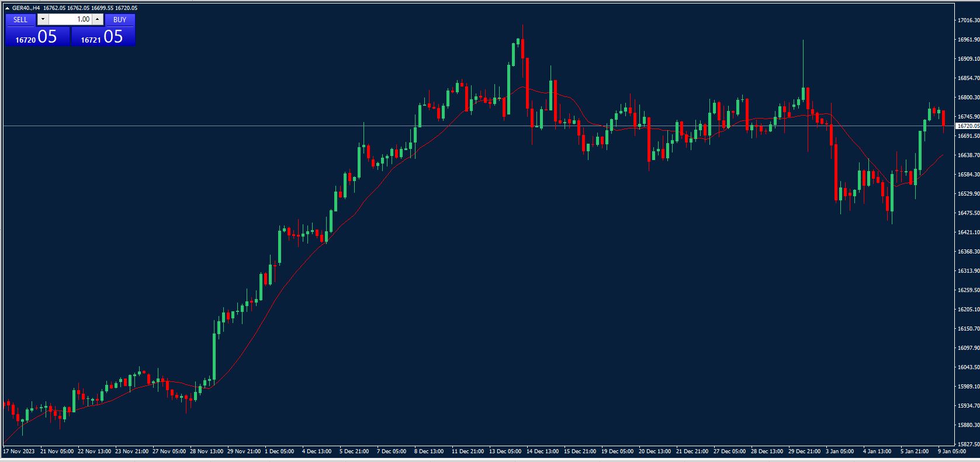980x462 pixels.
Task: Click the 17 Nov 2023 time label
Action: [19, 451]
